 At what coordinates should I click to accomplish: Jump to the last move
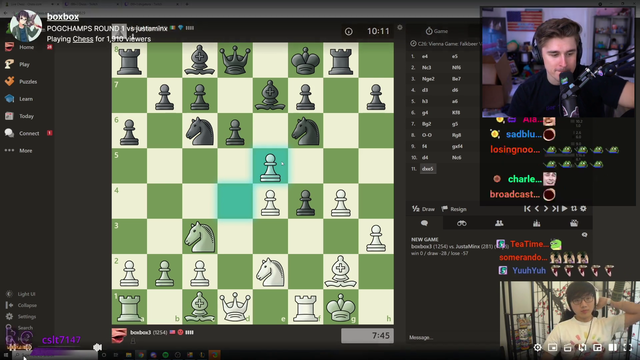555,209
